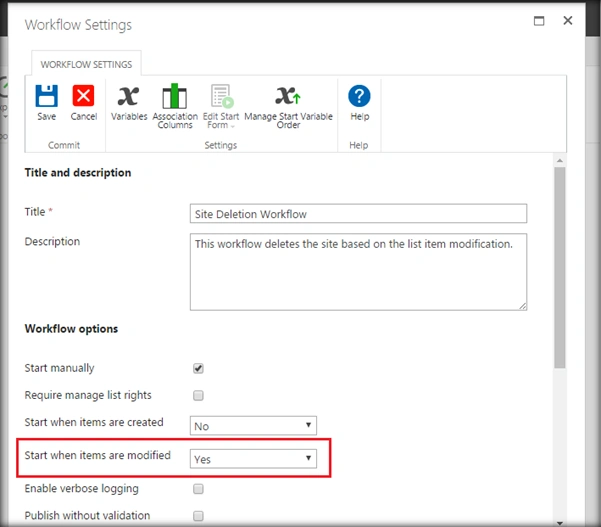Click the scrollbar up arrow
601x527 pixels.
click(x=560, y=161)
